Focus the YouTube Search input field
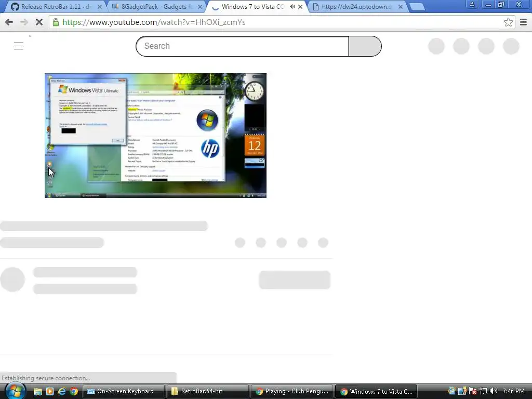 [x=242, y=46]
